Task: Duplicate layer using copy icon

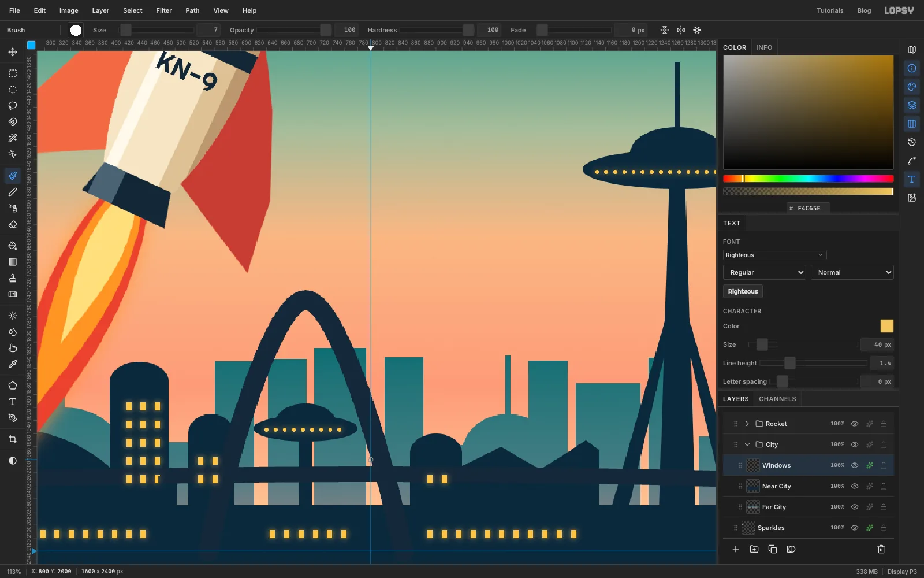Action: pyautogui.click(x=773, y=549)
